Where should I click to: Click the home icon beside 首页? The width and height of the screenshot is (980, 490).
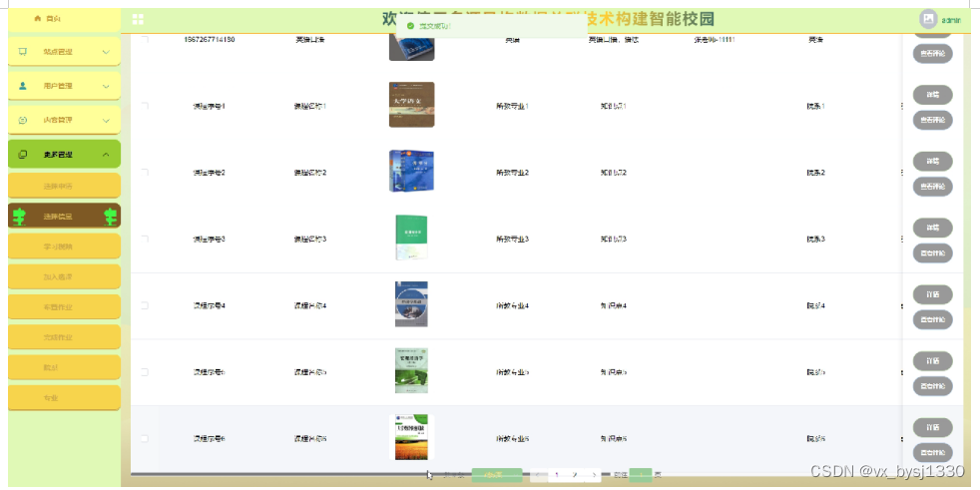38,19
